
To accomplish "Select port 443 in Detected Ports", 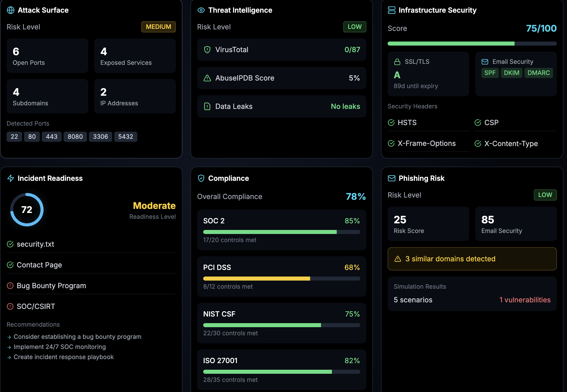I will point(51,136).
